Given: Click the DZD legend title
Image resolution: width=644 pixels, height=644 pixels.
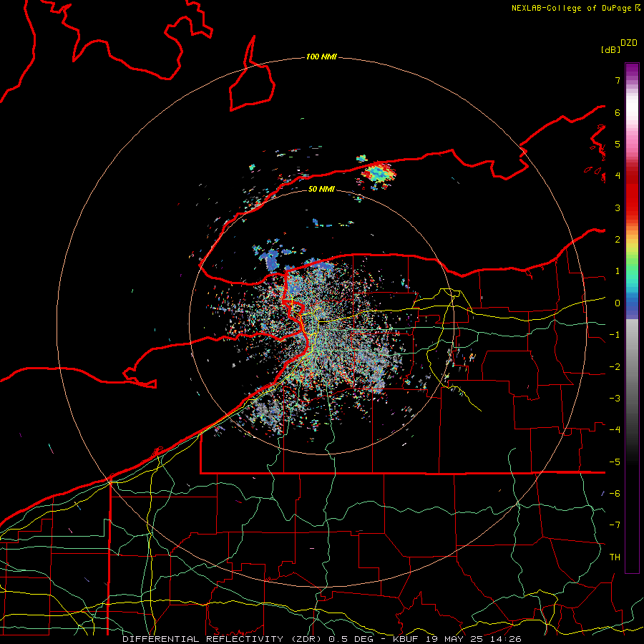Looking at the screenshot, I should point(629,43).
